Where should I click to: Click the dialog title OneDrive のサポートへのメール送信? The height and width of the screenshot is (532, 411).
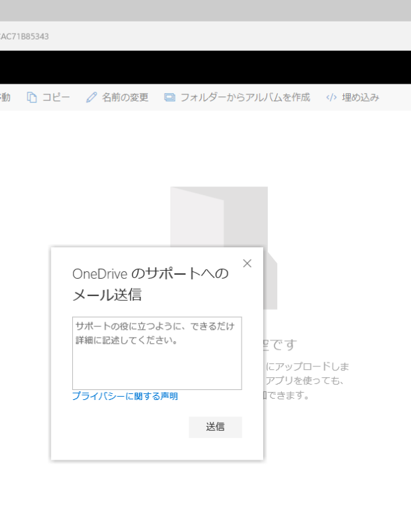(151, 284)
